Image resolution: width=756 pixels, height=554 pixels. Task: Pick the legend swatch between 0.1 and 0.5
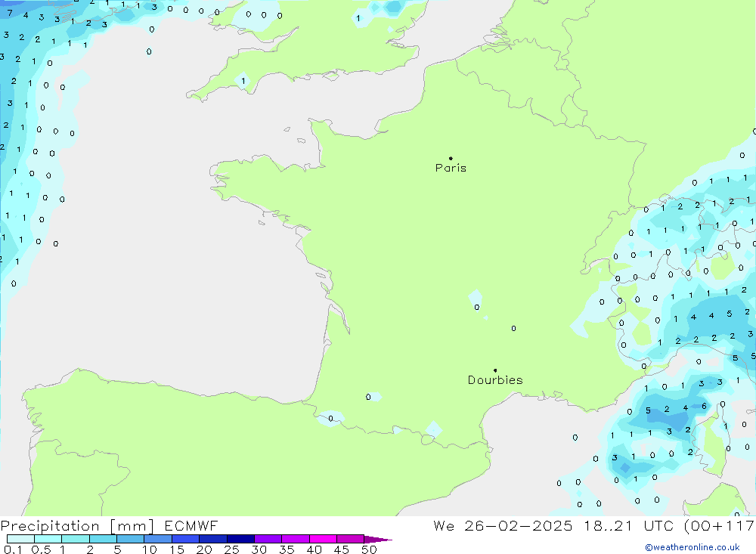[20, 539]
